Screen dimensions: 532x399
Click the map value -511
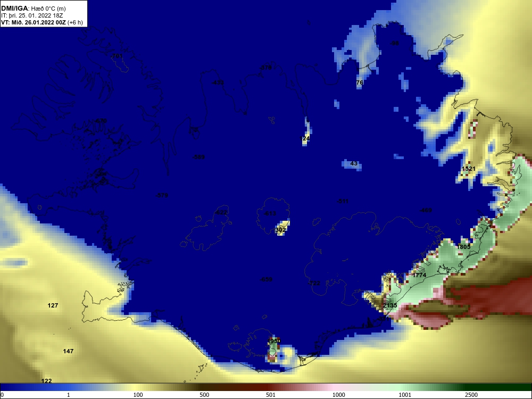[x=342, y=201]
